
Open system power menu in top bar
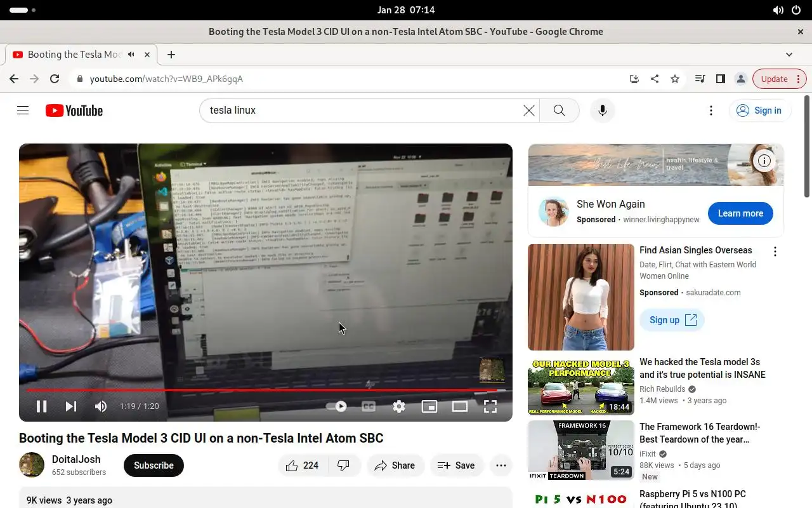pyautogui.click(x=796, y=10)
